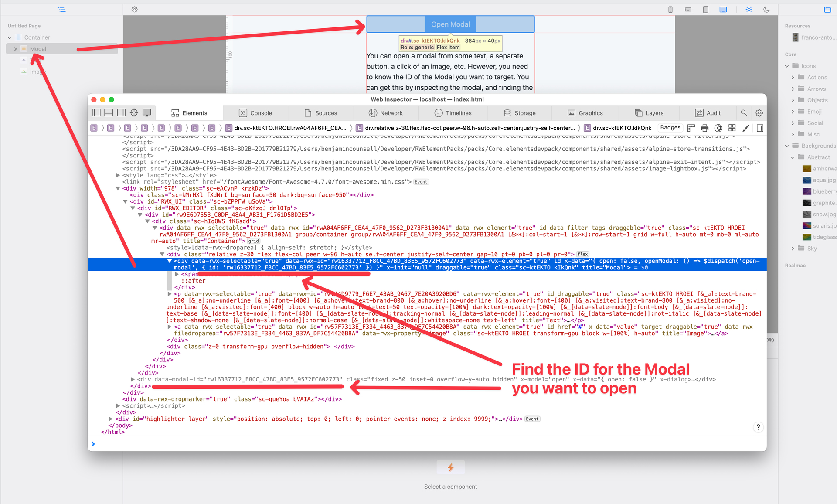Switch to light mode sun icon
Screen dimensions: 837x504
749,10
